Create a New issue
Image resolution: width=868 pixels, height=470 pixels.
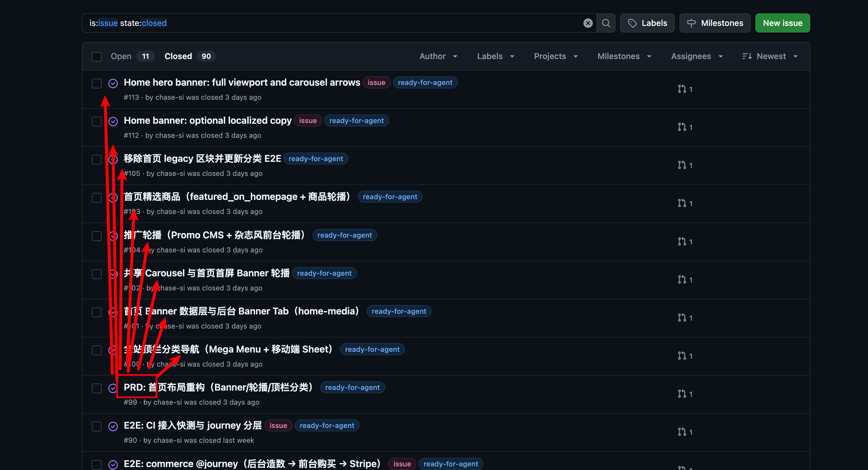tap(782, 23)
